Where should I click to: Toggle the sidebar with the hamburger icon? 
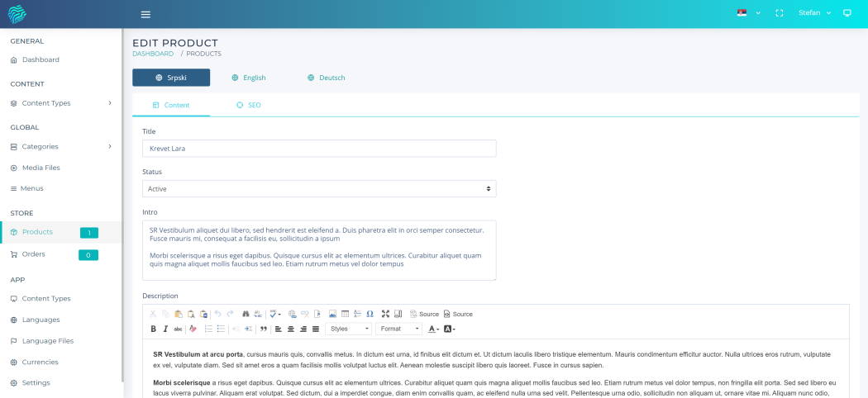tap(145, 14)
